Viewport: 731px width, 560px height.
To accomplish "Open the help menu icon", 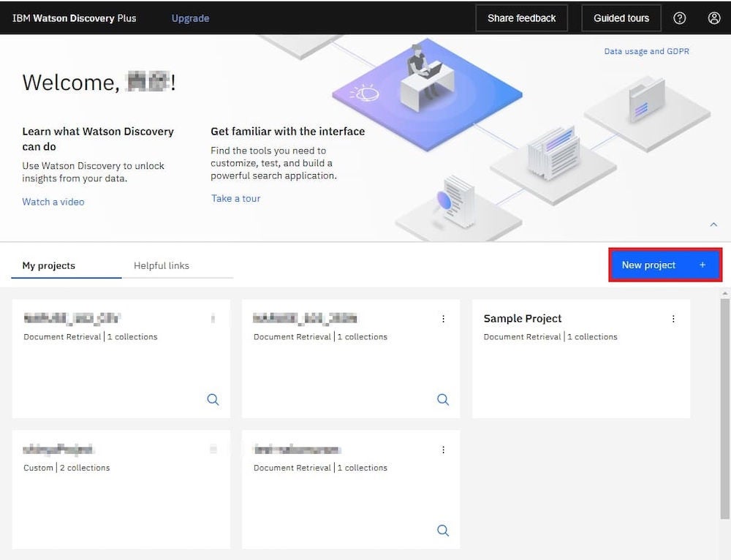I will tap(680, 18).
